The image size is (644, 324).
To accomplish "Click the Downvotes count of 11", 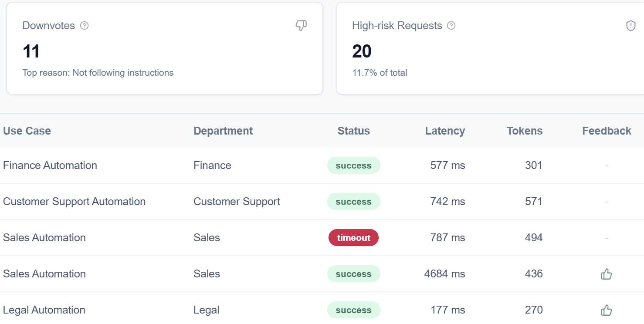I will (31, 51).
